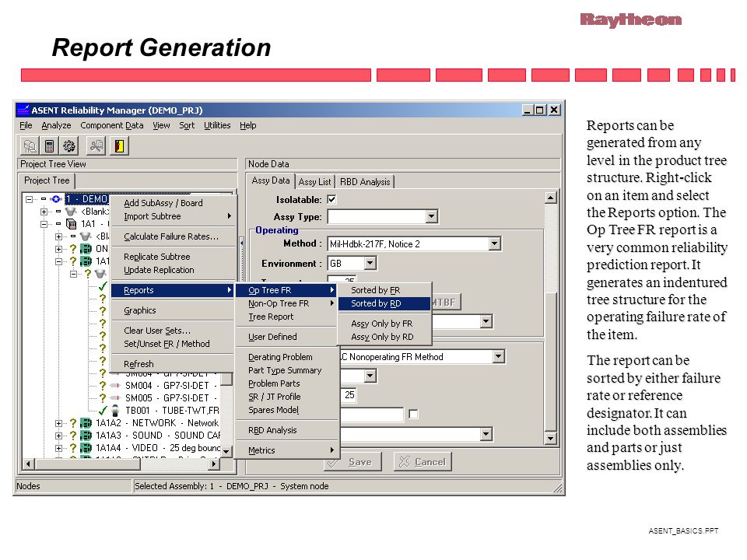
Task: Click the Save button
Action: click(353, 461)
